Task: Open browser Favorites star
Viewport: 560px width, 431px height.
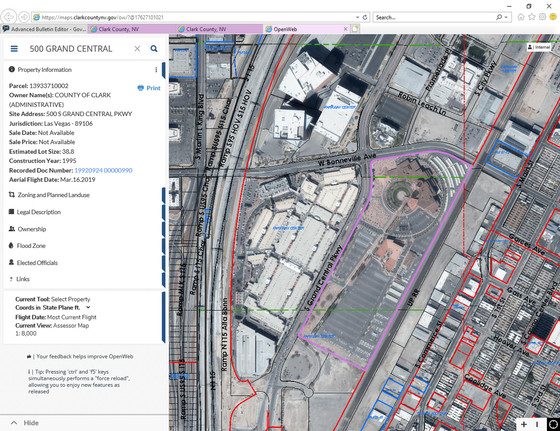Action: 532,17
